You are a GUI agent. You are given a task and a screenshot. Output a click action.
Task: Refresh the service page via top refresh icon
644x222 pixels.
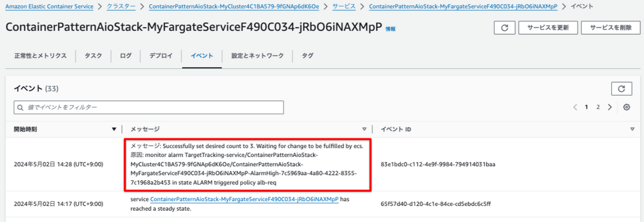[504, 28]
